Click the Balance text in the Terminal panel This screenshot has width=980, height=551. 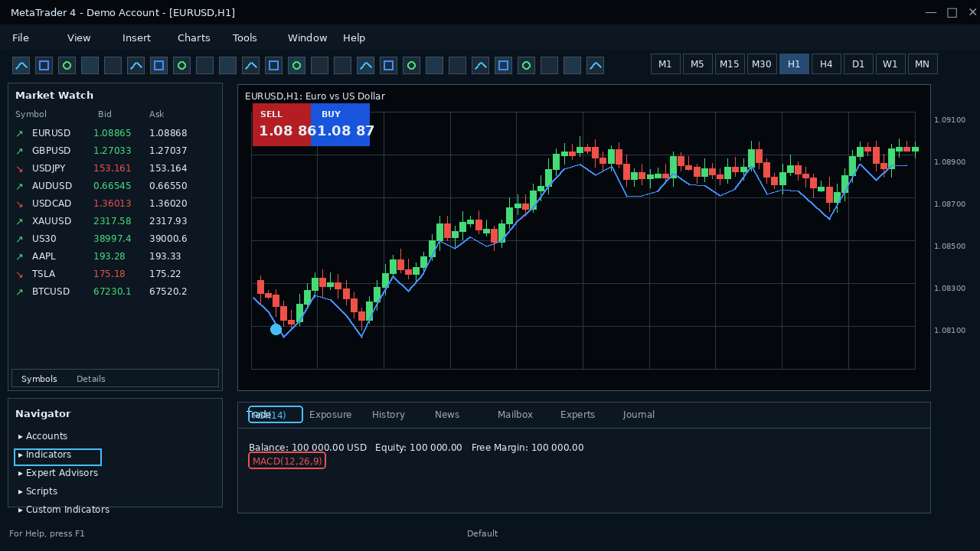click(x=308, y=448)
